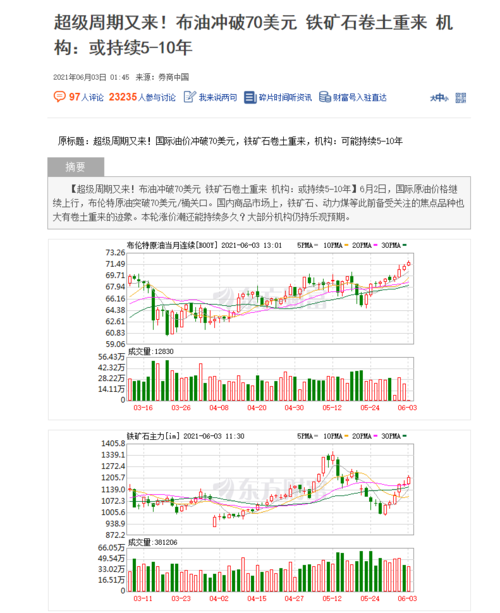Click the 03-16 date on Brent chart

tap(143, 407)
